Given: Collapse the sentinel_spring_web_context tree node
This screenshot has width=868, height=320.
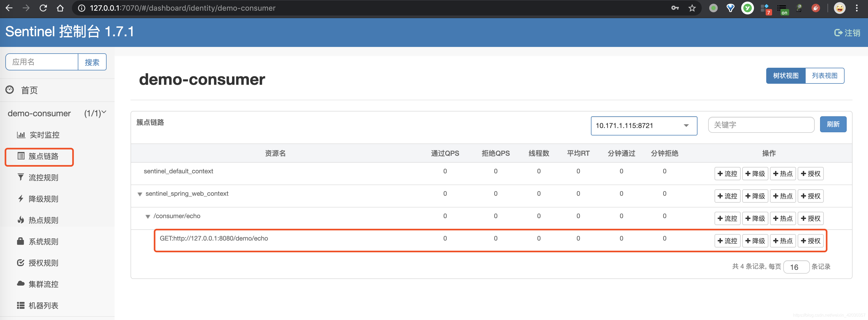Looking at the screenshot, I should [140, 194].
